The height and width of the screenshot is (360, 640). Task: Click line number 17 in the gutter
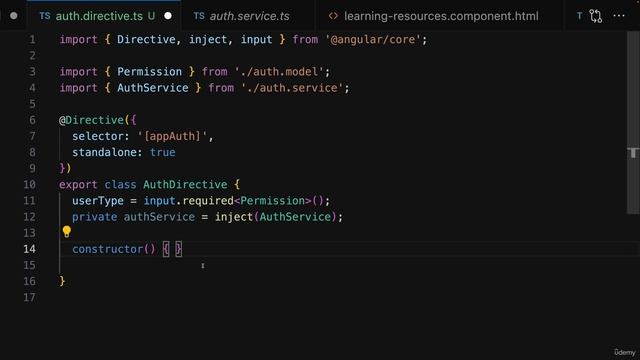tap(29, 297)
